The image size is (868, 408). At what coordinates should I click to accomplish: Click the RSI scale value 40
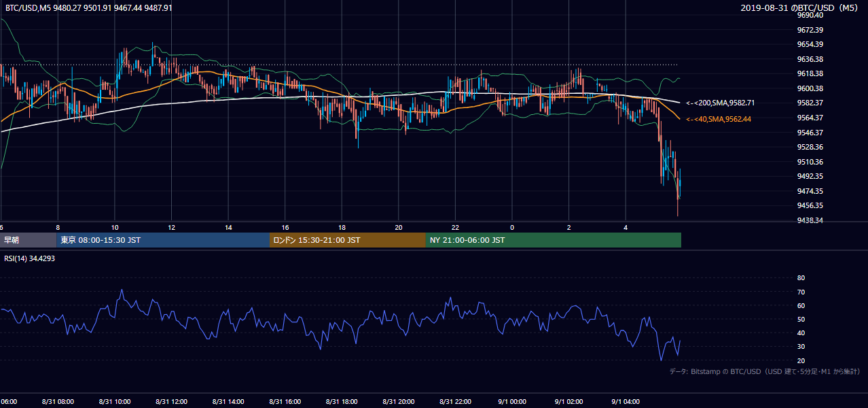tap(801, 333)
